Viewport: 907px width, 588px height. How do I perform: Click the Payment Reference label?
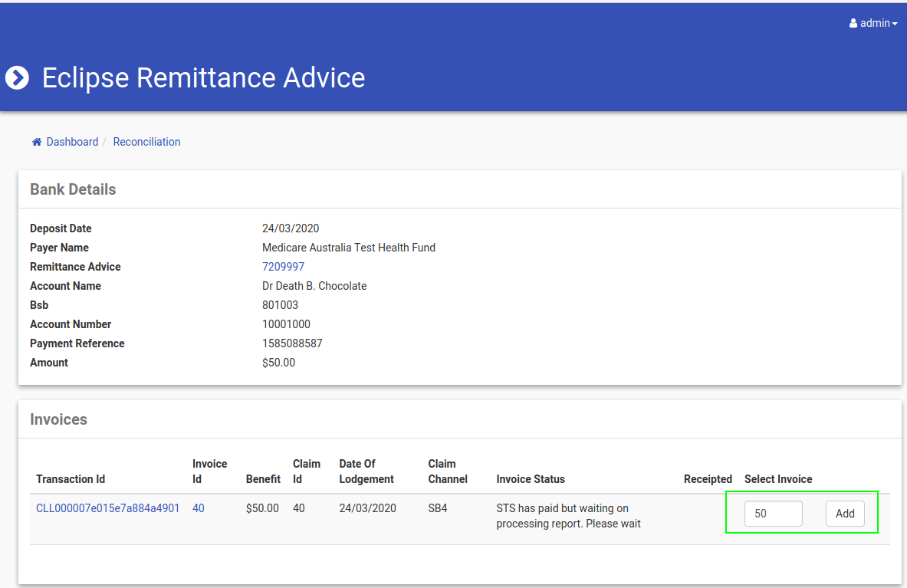(77, 343)
